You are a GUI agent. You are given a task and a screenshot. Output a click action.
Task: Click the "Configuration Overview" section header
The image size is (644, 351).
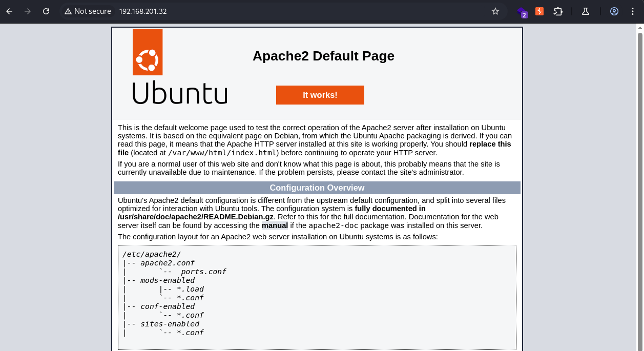(x=317, y=188)
